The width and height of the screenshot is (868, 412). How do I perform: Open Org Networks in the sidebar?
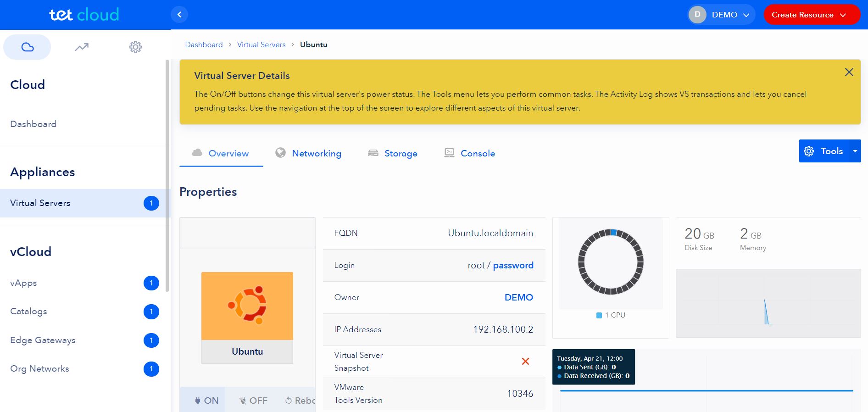39,369
